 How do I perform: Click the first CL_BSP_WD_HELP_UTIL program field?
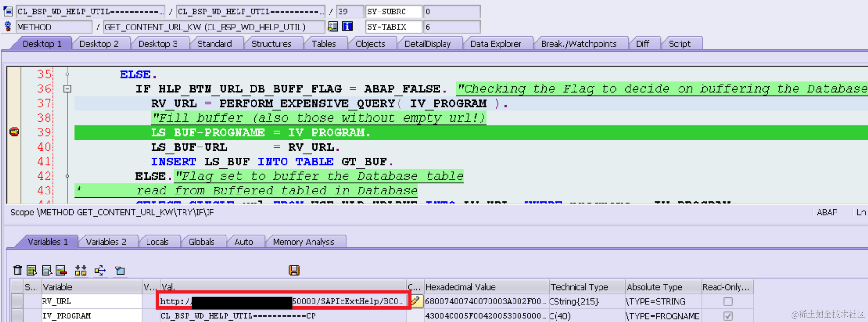coord(90,12)
